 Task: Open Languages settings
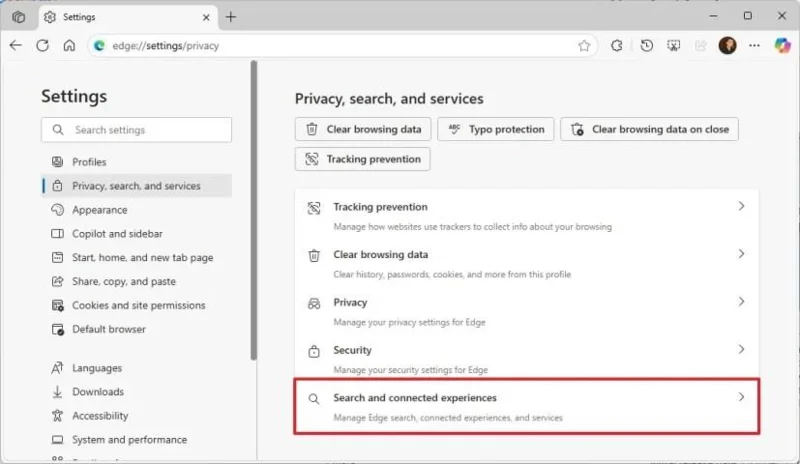click(136, 368)
